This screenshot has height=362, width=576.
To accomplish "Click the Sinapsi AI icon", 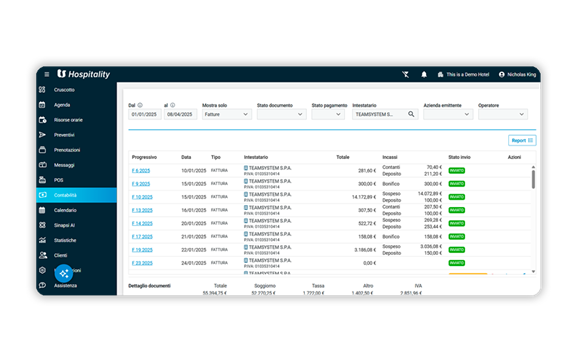I will pyautogui.click(x=43, y=225).
